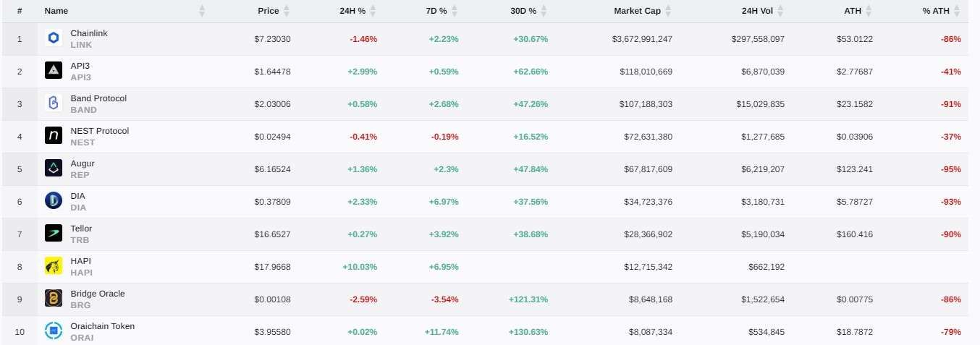Image resolution: width=980 pixels, height=345 pixels.
Task: Click the ATH column header
Action: pyautogui.click(x=852, y=11)
